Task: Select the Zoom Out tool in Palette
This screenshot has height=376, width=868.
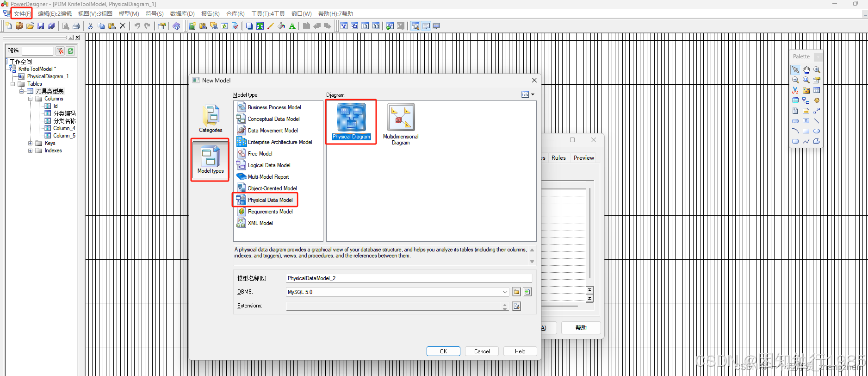Action: tap(795, 80)
